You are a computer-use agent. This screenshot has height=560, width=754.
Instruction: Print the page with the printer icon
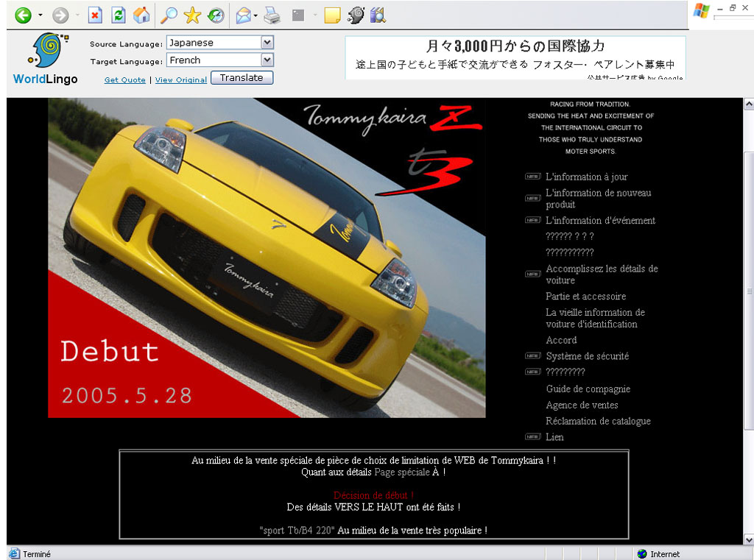click(x=272, y=15)
